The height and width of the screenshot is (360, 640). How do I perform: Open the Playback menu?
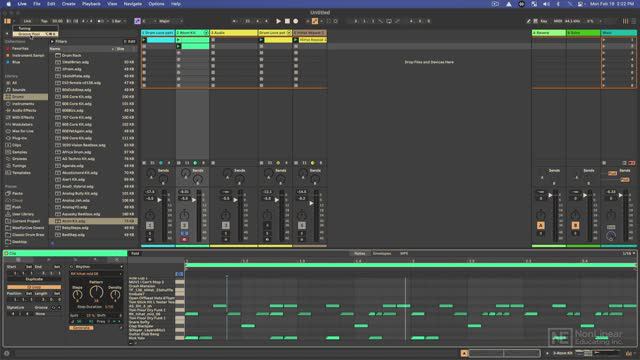point(91,4)
